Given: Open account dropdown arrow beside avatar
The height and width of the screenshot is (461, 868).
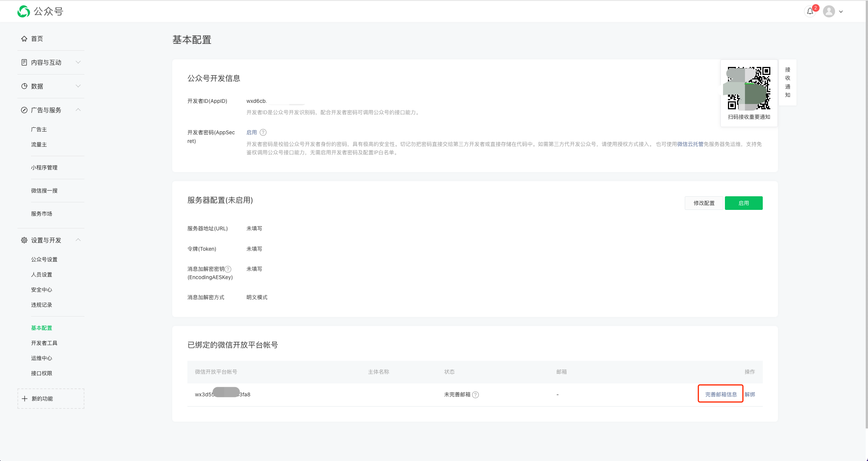Looking at the screenshot, I should pos(841,12).
